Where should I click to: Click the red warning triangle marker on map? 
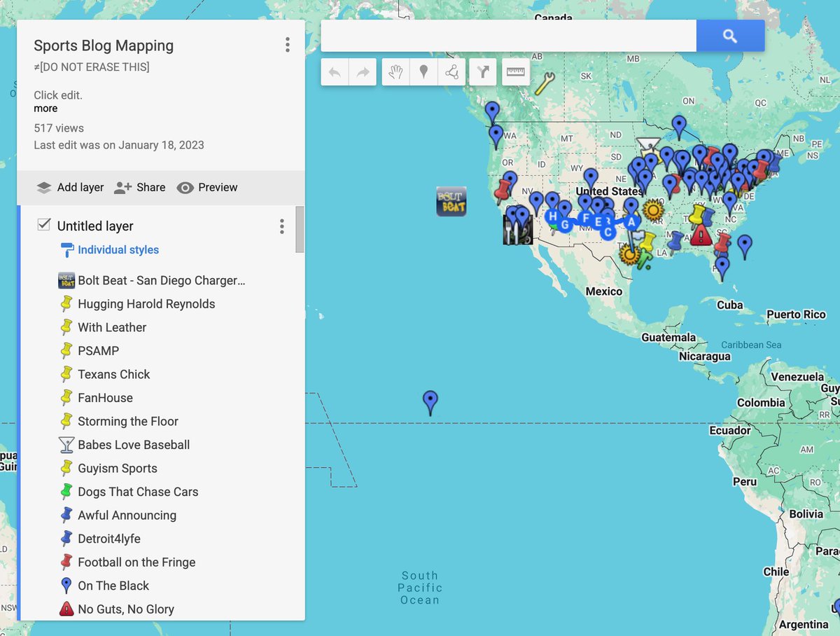click(x=701, y=235)
